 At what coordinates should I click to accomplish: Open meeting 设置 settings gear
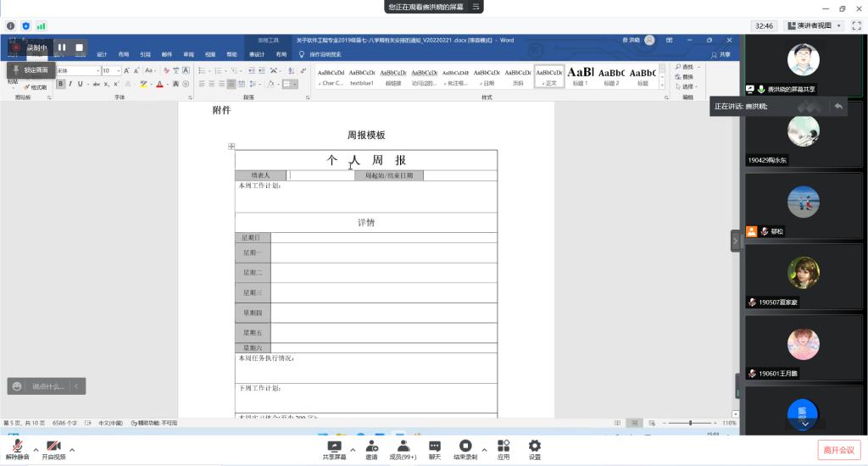tap(535, 448)
